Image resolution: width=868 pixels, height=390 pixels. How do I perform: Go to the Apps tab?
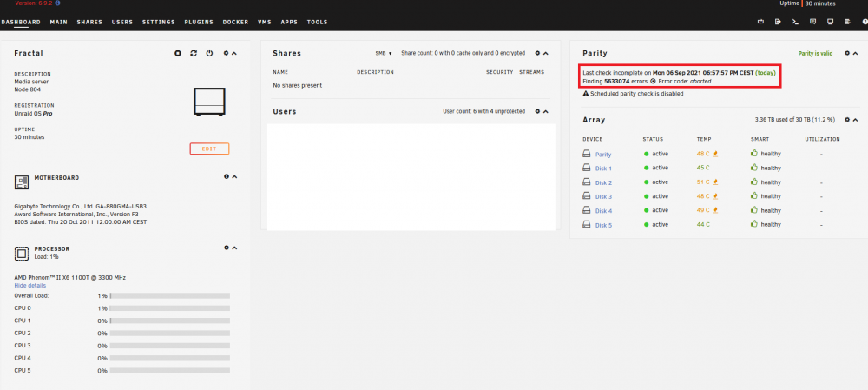point(289,23)
